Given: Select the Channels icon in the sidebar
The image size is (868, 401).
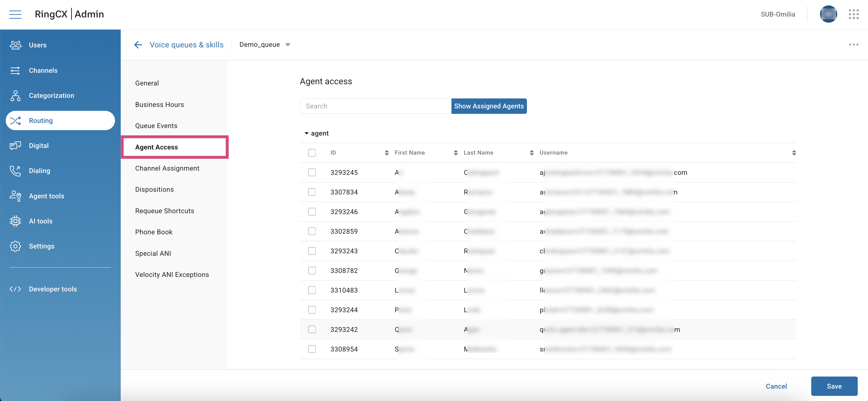Looking at the screenshot, I should click(x=15, y=70).
